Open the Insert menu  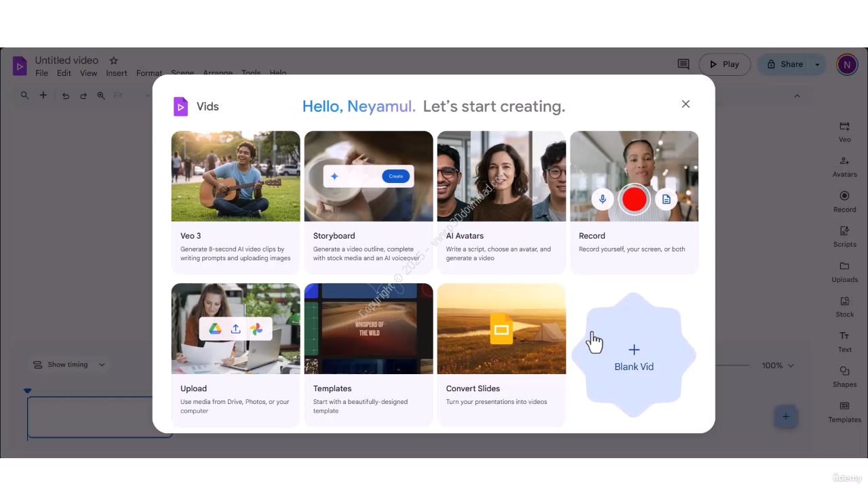click(117, 73)
